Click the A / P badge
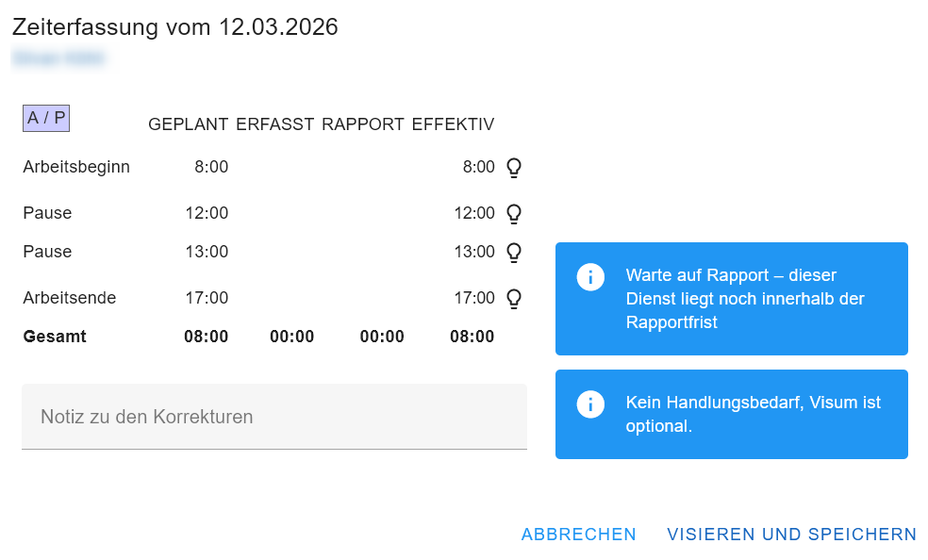928x560 pixels. 46,118
